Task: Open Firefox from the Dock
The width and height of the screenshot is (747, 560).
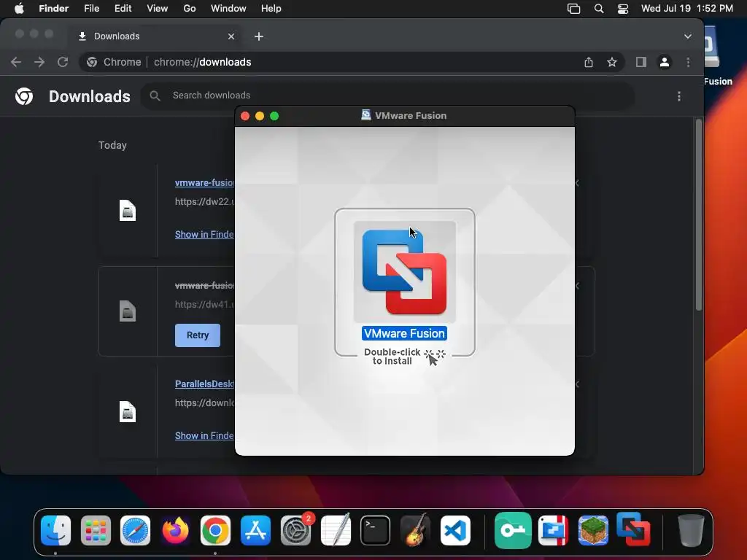Action: point(175,531)
